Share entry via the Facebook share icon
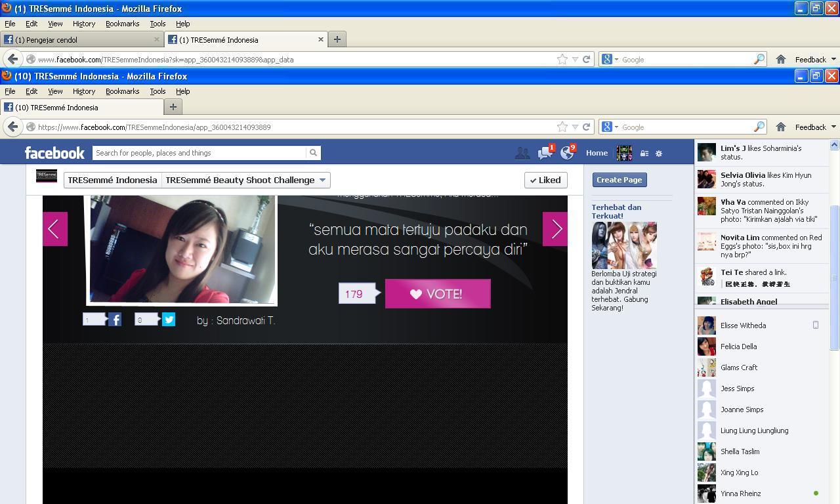 (x=115, y=320)
